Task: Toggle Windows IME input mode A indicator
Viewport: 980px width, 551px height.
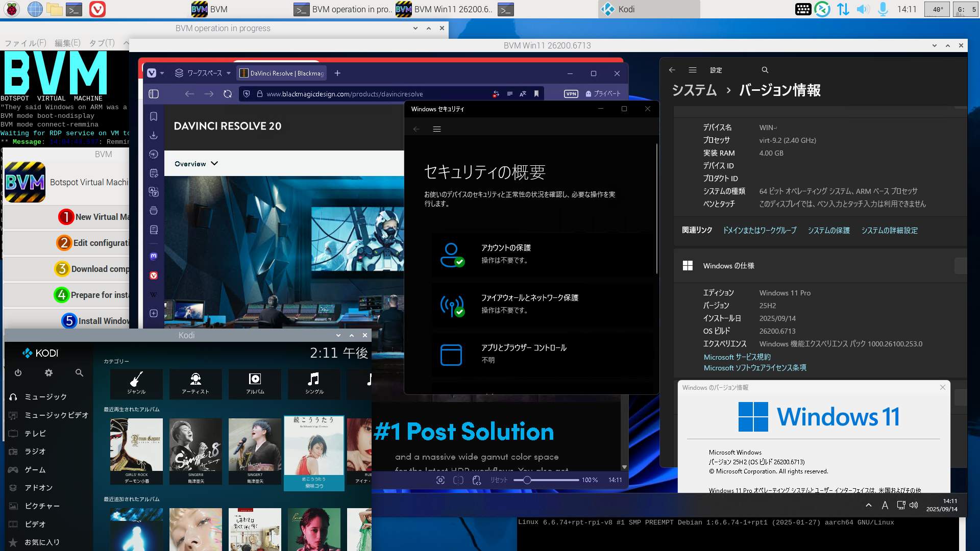Action: (x=885, y=505)
